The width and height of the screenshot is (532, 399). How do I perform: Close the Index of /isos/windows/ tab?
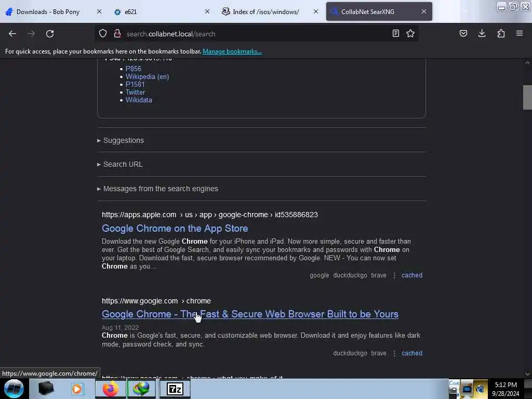click(x=316, y=11)
